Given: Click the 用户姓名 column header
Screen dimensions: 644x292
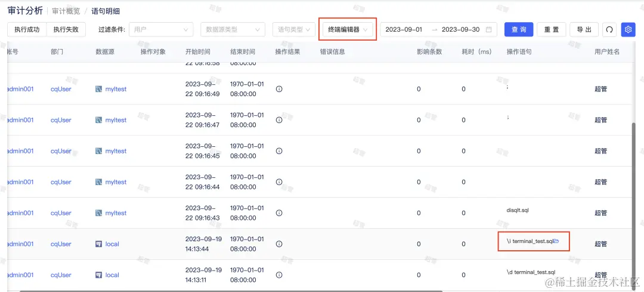Looking at the screenshot, I should tap(607, 52).
